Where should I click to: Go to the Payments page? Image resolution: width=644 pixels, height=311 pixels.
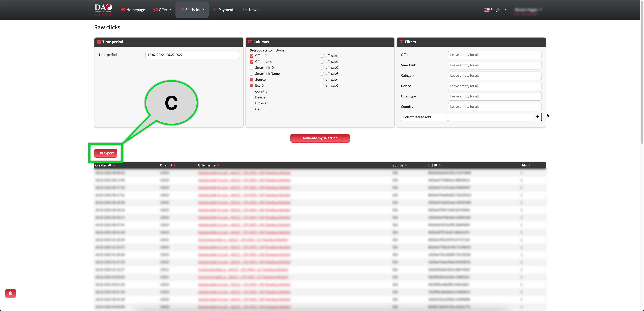[225, 10]
